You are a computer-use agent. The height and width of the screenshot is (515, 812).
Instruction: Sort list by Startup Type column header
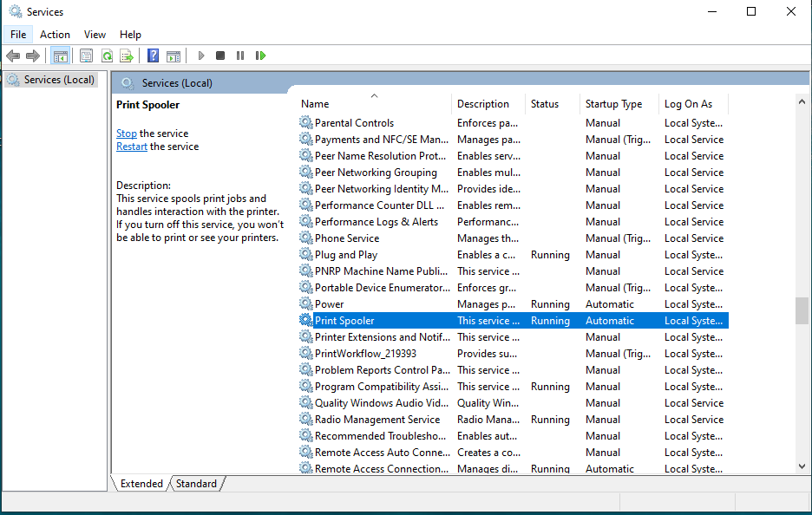[x=613, y=104]
